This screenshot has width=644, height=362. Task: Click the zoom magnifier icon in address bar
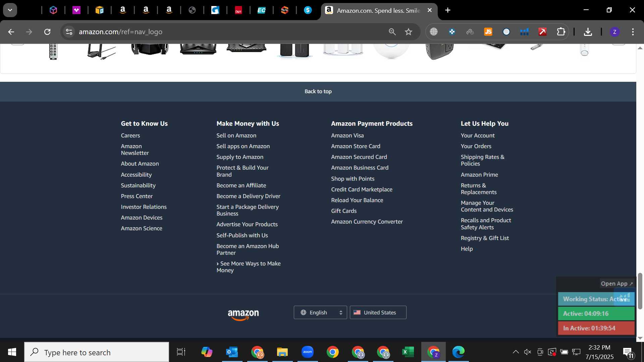click(x=392, y=32)
